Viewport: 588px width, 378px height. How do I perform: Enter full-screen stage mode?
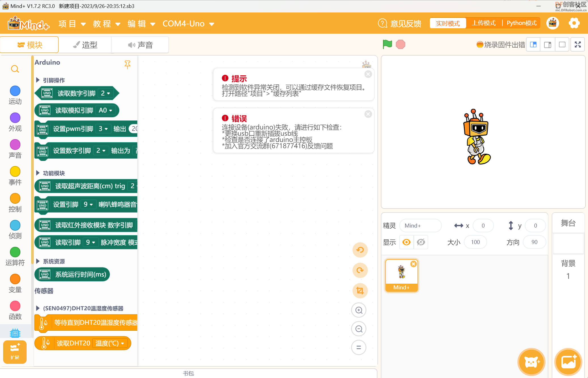click(x=578, y=44)
